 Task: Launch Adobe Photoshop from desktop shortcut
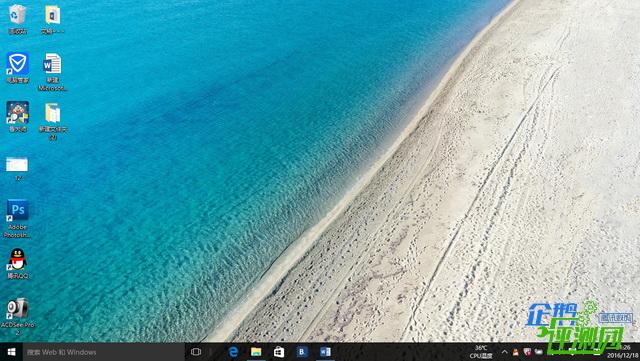point(18,218)
